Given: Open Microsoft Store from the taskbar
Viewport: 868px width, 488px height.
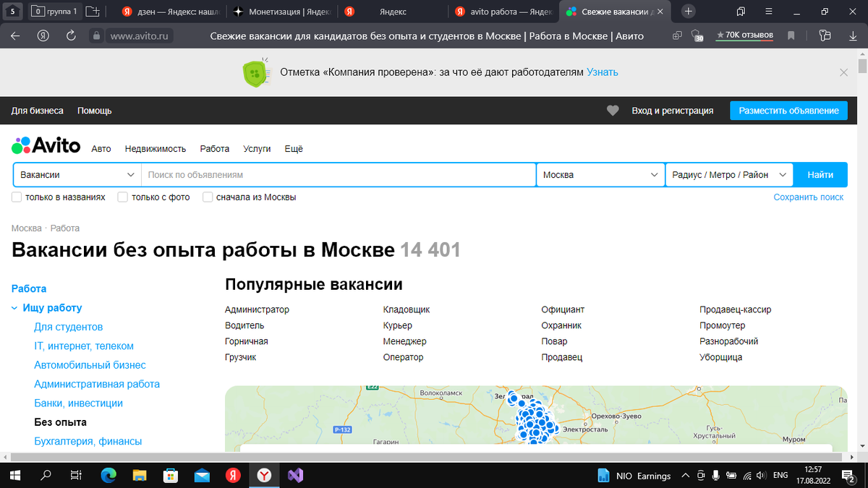Looking at the screenshot, I should (x=171, y=475).
